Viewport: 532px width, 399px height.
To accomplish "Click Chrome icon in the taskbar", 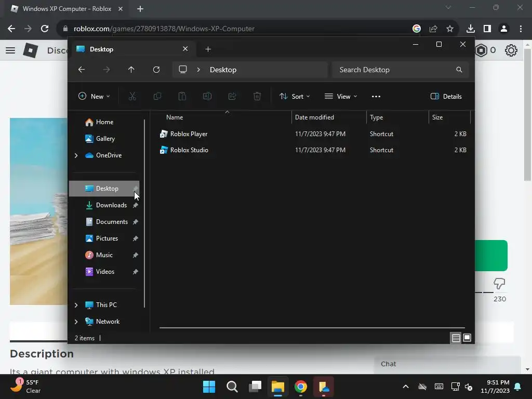I will 301,387.
